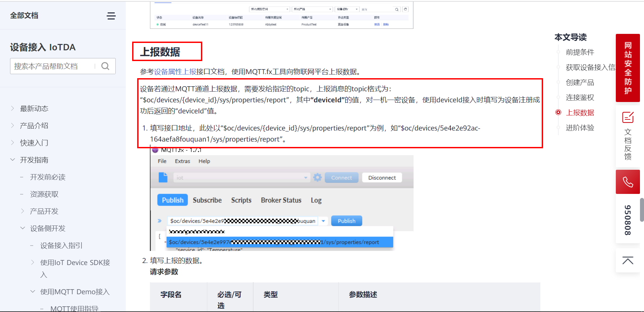Select the highlighted sys/properties/report topic option
The image size is (644, 312).
pos(280,242)
